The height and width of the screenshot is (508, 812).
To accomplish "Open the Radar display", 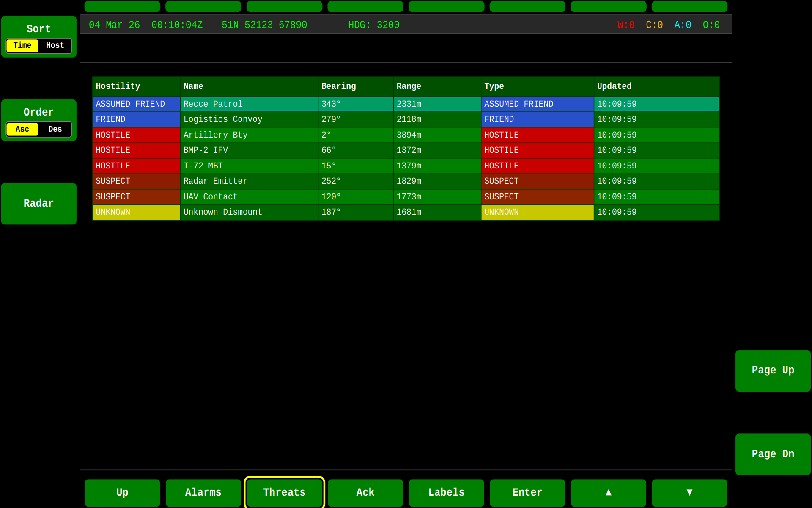I will click(38, 203).
